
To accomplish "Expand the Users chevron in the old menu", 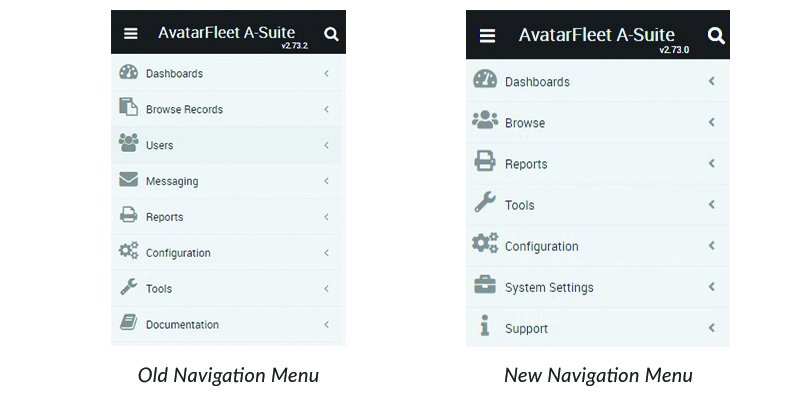I will (326, 145).
